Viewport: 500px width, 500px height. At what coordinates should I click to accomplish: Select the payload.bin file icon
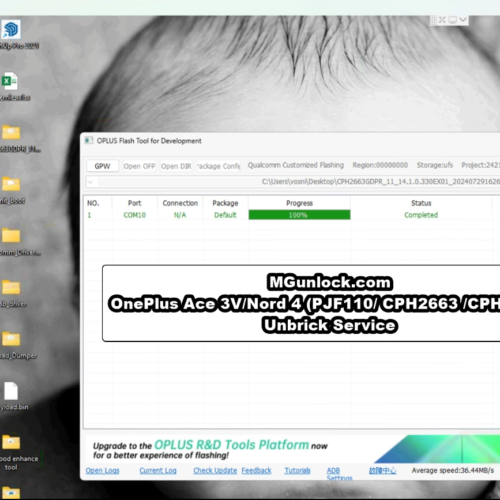11,391
